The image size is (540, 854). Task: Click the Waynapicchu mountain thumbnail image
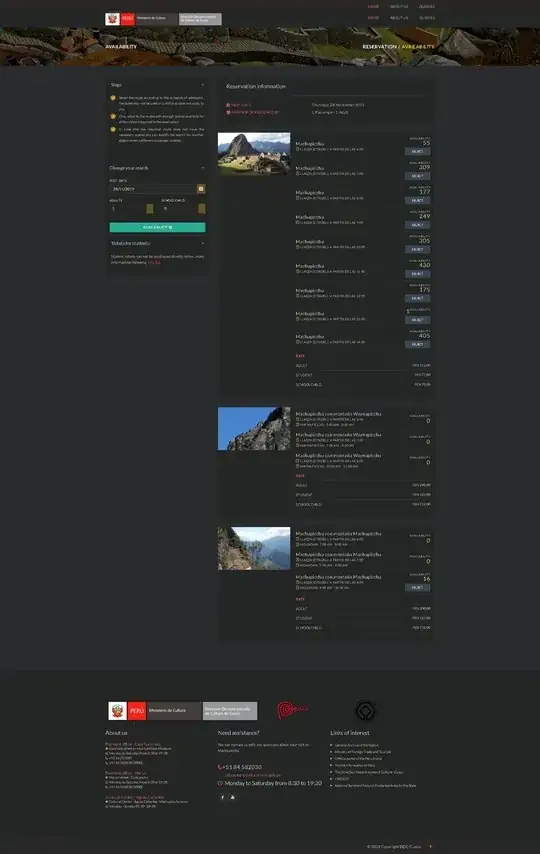click(254, 429)
